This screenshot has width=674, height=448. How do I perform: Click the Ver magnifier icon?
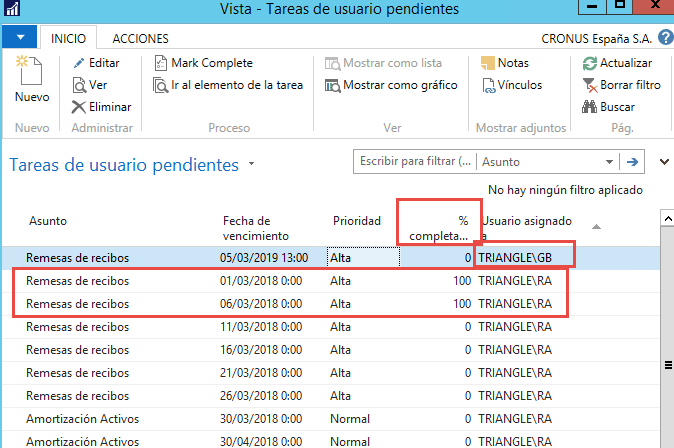(79, 85)
